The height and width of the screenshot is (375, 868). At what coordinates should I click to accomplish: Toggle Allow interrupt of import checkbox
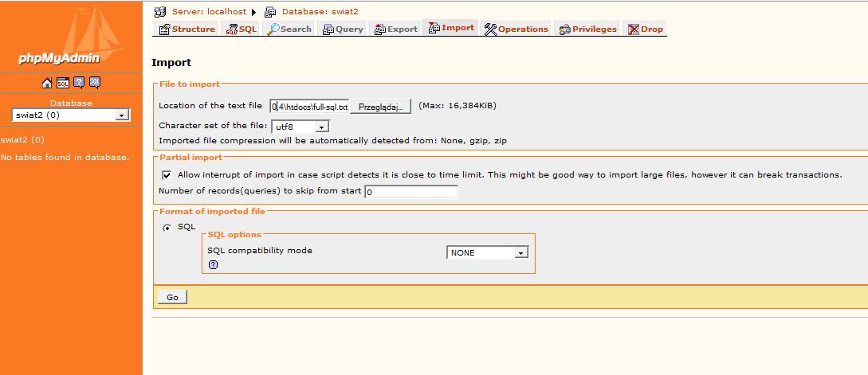click(x=167, y=175)
